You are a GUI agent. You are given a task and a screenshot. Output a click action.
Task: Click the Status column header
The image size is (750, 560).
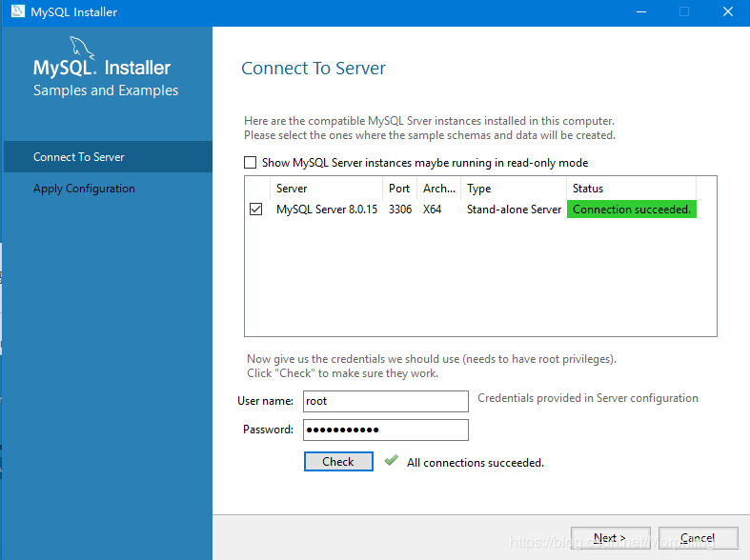632,189
